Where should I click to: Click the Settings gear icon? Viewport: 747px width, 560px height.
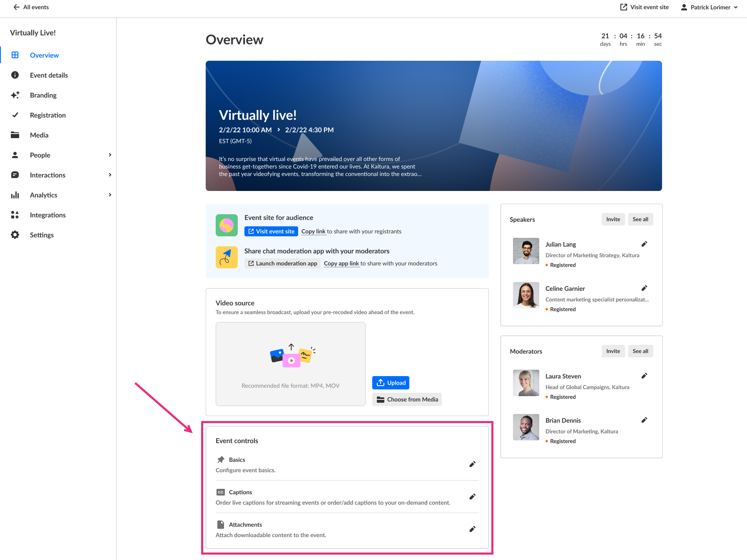[x=15, y=235]
